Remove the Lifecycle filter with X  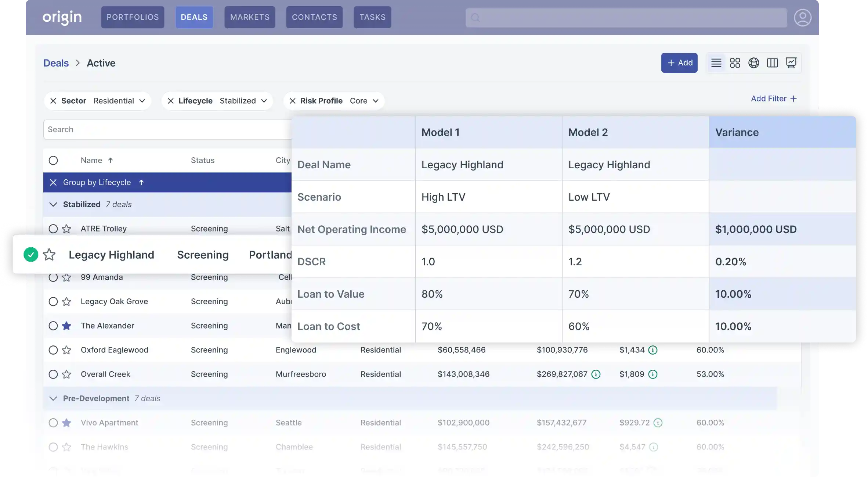click(x=170, y=101)
